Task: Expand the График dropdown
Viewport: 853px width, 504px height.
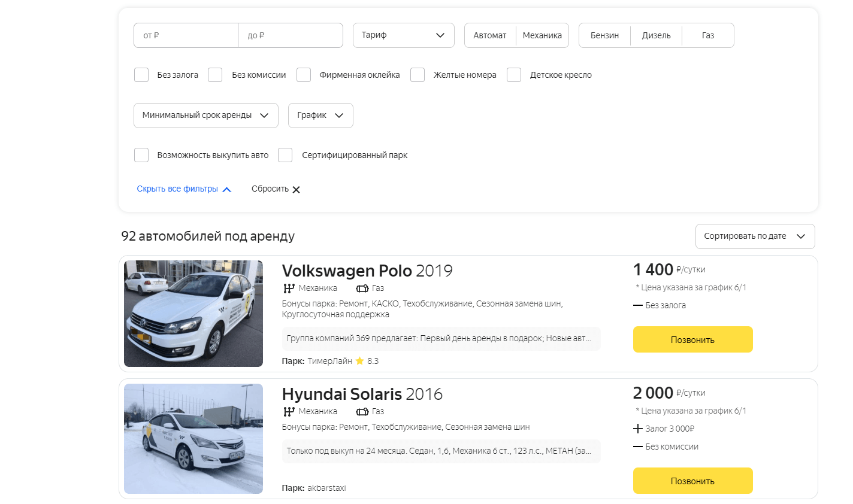Action: (320, 116)
